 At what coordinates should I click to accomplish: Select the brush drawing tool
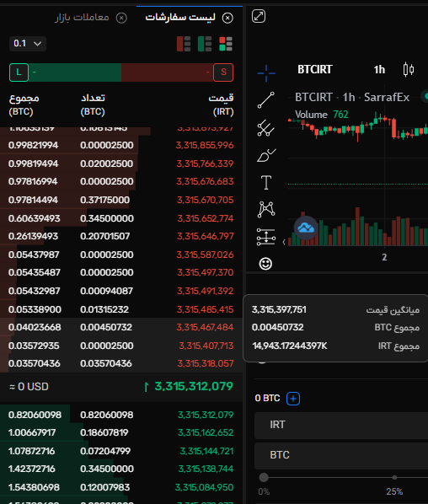coord(266,155)
